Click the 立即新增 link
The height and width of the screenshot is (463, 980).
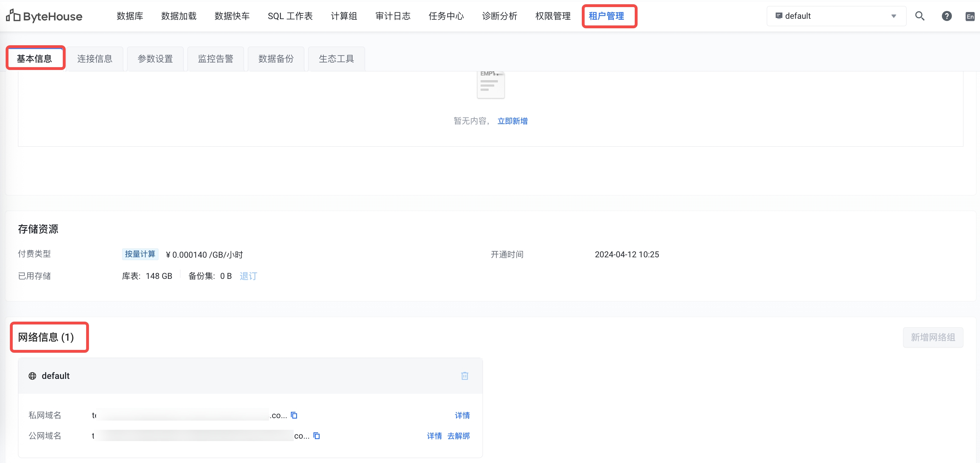tap(512, 121)
